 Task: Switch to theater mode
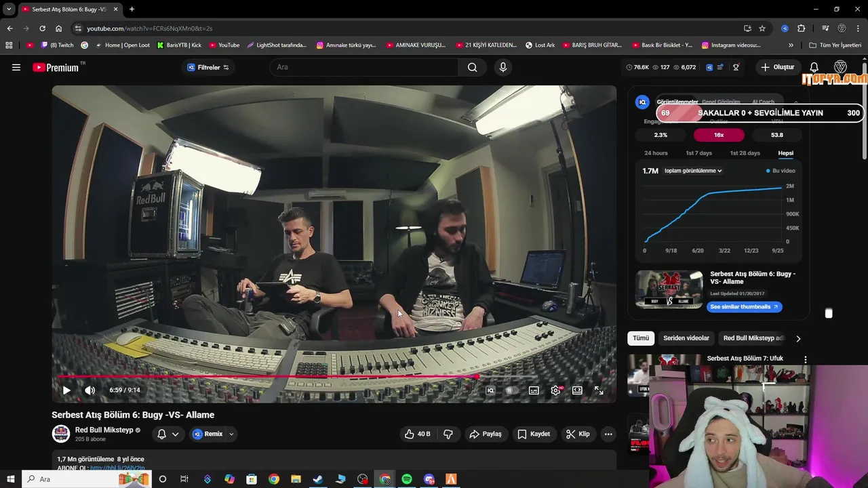tap(577, 390)
